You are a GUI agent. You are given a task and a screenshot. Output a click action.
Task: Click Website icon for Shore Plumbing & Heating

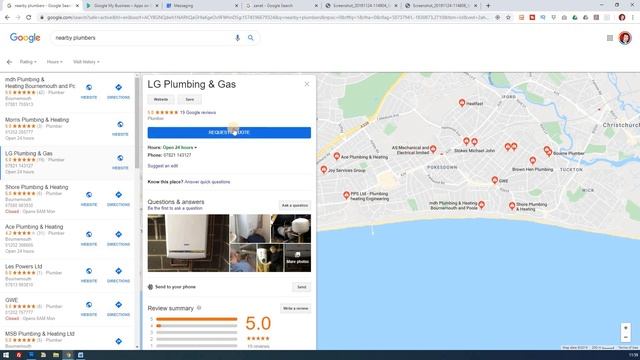(89, 195)
